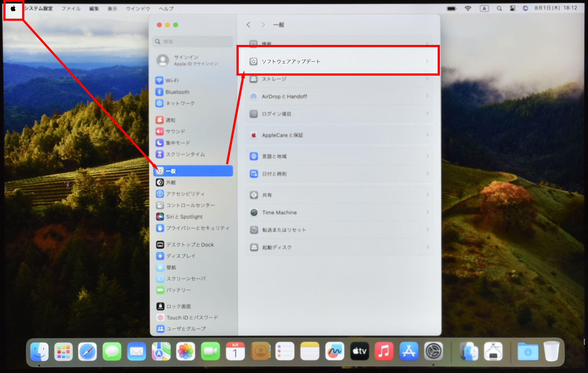Open Messages from the Dock
The image size is (588, 373).
tap(112, 351)
